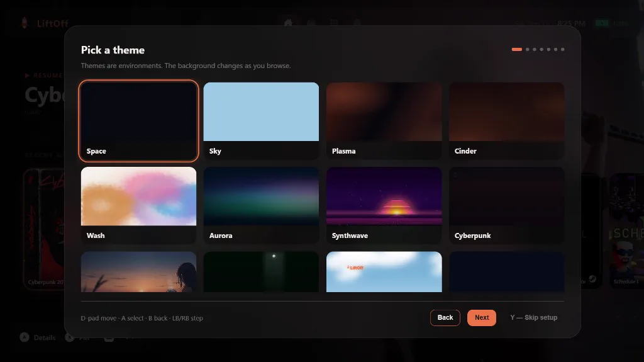Continue setup with the Next button
Viewport: 644px width, 362px height.
(482, 317)
